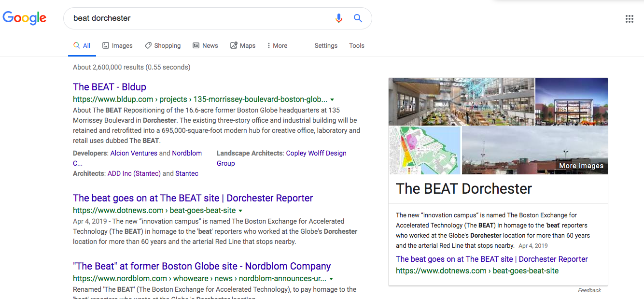View the interior atrium rendering thumbnail

(x=462, y=101)
